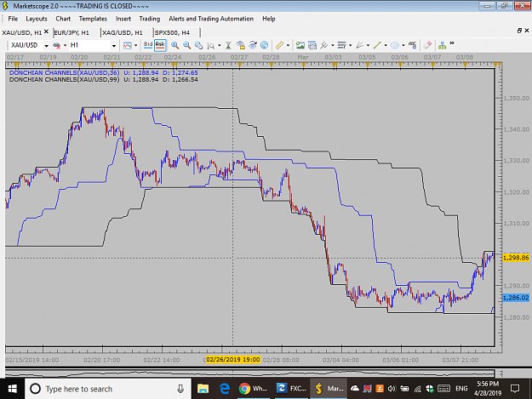
Task: Expand ruler tool dropdown arrow
Action: [x=288, y=45]
